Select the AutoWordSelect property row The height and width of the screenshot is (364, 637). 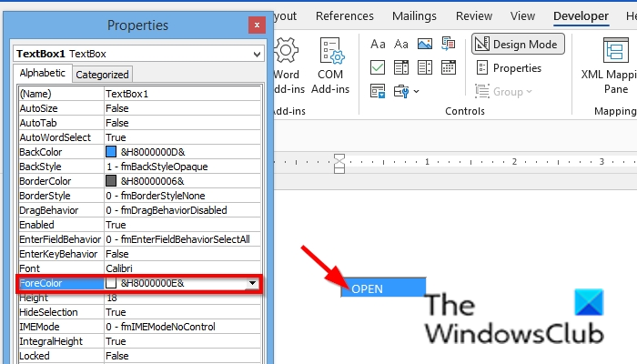139,137
